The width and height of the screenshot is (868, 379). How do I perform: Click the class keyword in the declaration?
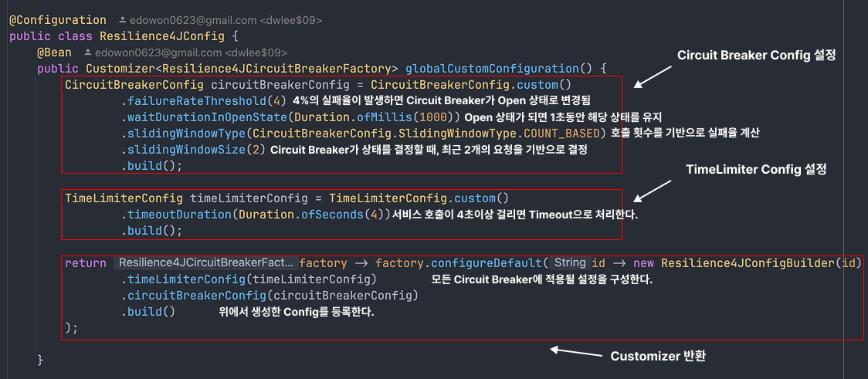pyautogui.click(x=75, y=36)
